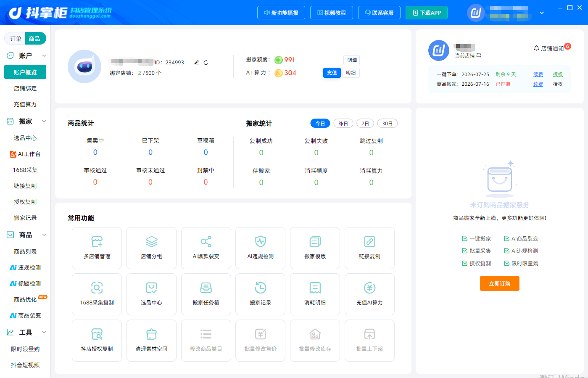This screenshot has width=588, height=378.
Task: Open 商品列表 in the sidebar
Action: [25, 251]
